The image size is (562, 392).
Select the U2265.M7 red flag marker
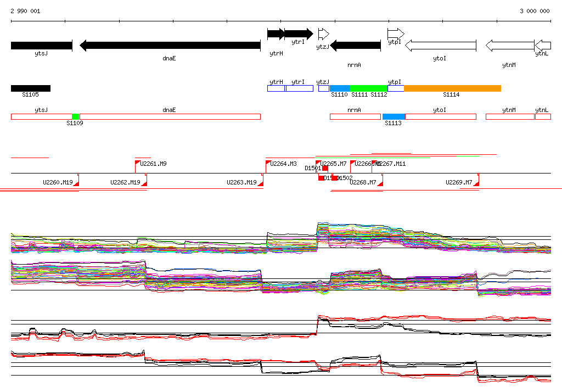tap(318, 163)
